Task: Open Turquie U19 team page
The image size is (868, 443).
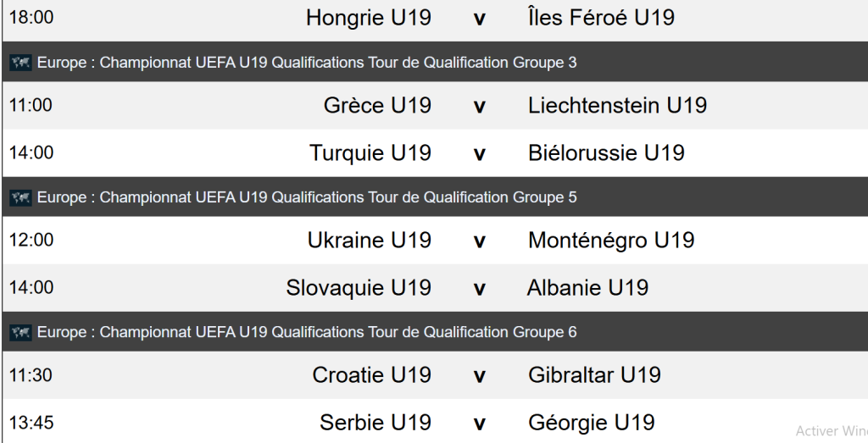Action: coord(370,153)
